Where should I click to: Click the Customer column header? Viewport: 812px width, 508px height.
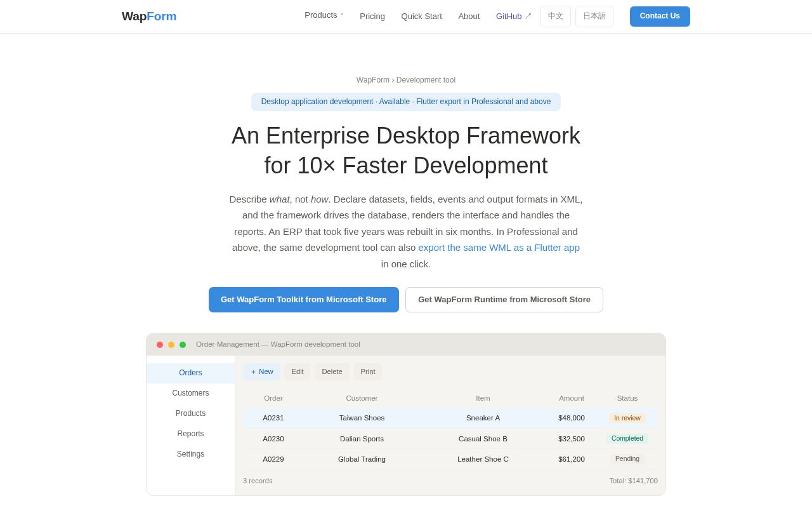click(x=362, y=399)
